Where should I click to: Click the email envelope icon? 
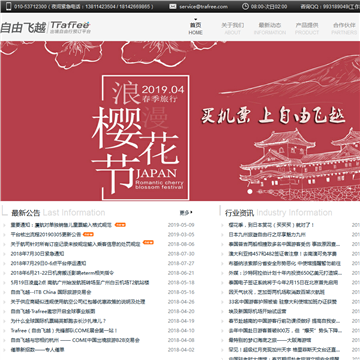click(173, 6)
